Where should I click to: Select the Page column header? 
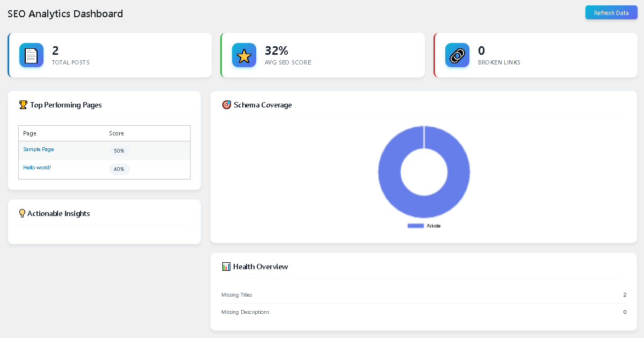29,133
